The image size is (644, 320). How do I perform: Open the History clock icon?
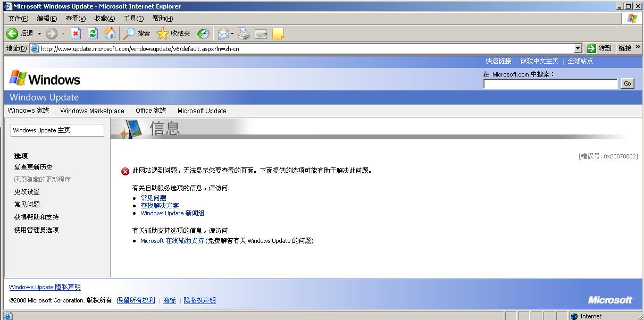tap(203, 33)
